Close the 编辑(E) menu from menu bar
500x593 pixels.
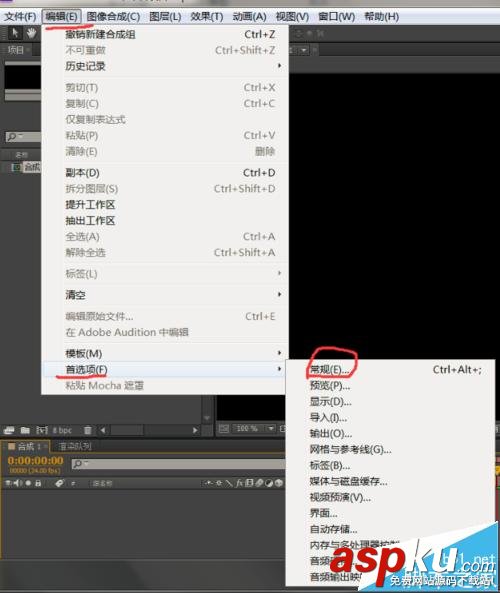pos(61,17)
